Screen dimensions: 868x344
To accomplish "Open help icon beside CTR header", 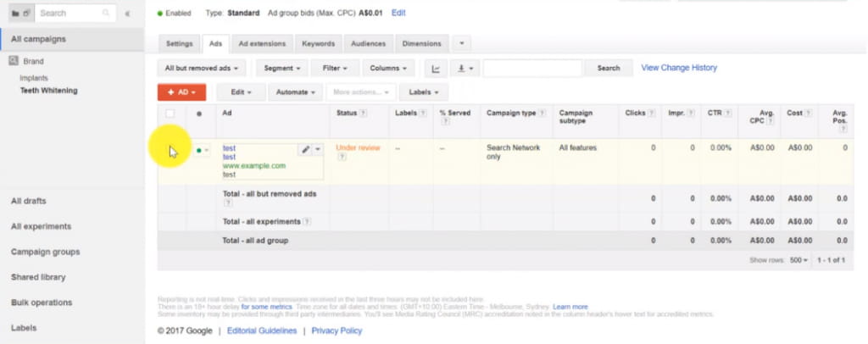I will (728, 113).
